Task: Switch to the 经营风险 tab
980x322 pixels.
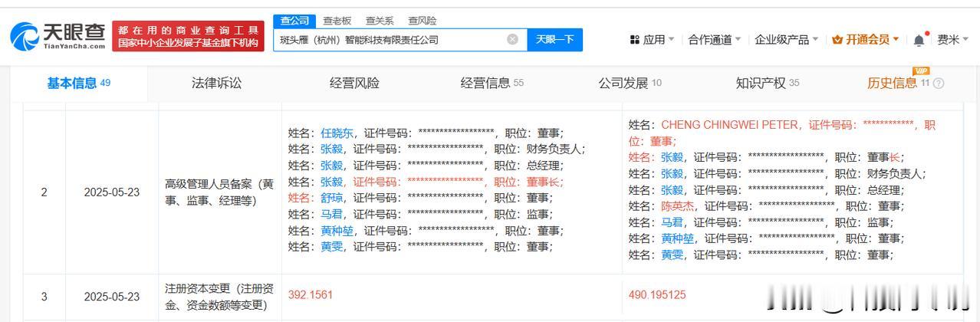Action: [x=354, y=83]
